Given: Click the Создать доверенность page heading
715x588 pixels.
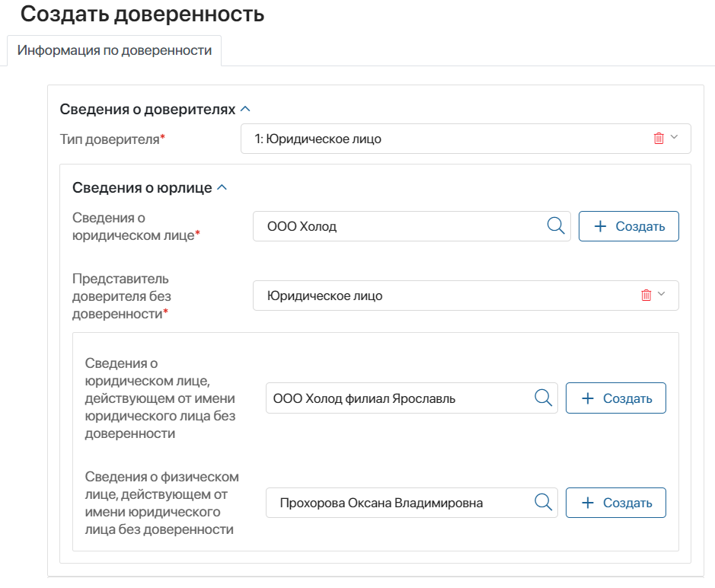Looking at the screenshot, I should tap(142, 14).
